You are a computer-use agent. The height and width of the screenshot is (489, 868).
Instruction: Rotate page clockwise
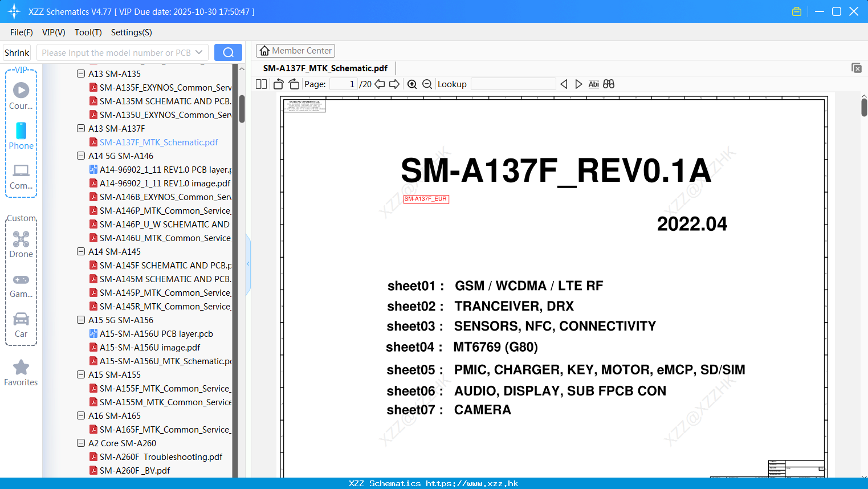[x=294, y=84]
